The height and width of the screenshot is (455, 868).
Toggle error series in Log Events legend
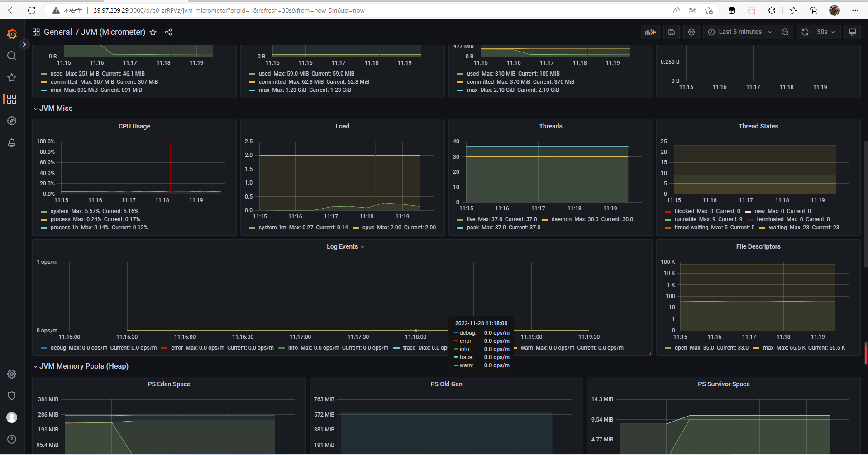pyautogui.click(x=177, y=348)
